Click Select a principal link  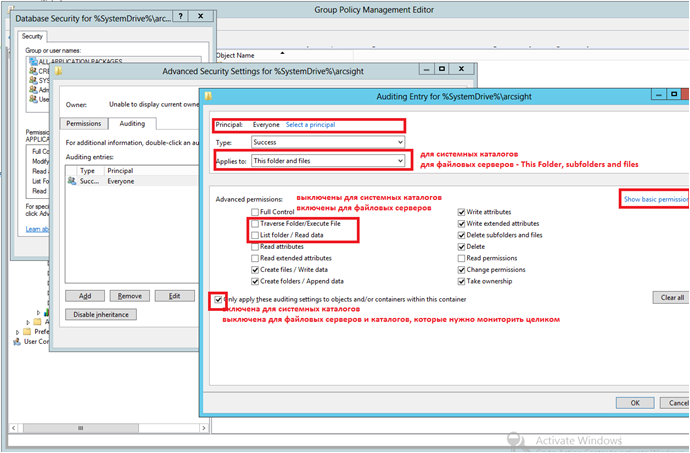click(x=310, y=125)
